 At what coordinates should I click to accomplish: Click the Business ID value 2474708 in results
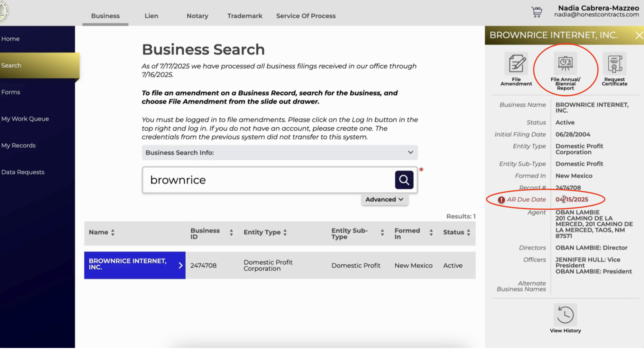(203, 265)
